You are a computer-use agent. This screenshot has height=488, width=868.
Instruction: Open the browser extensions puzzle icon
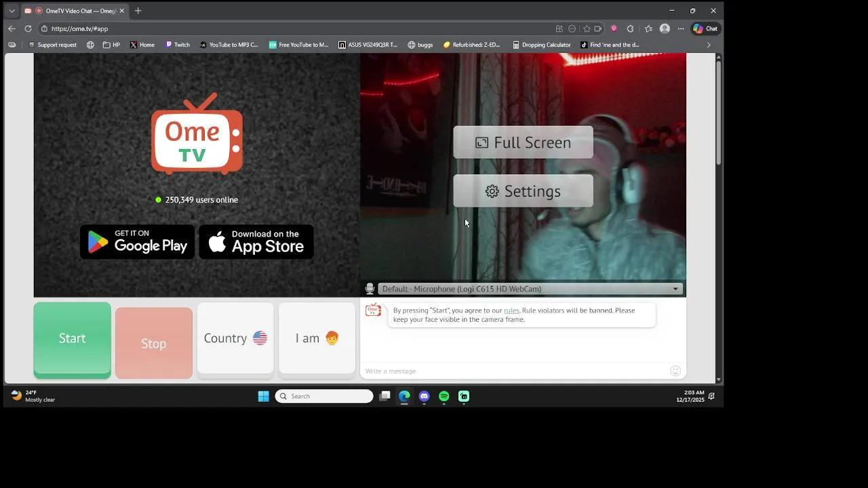[x=630, y=28]
